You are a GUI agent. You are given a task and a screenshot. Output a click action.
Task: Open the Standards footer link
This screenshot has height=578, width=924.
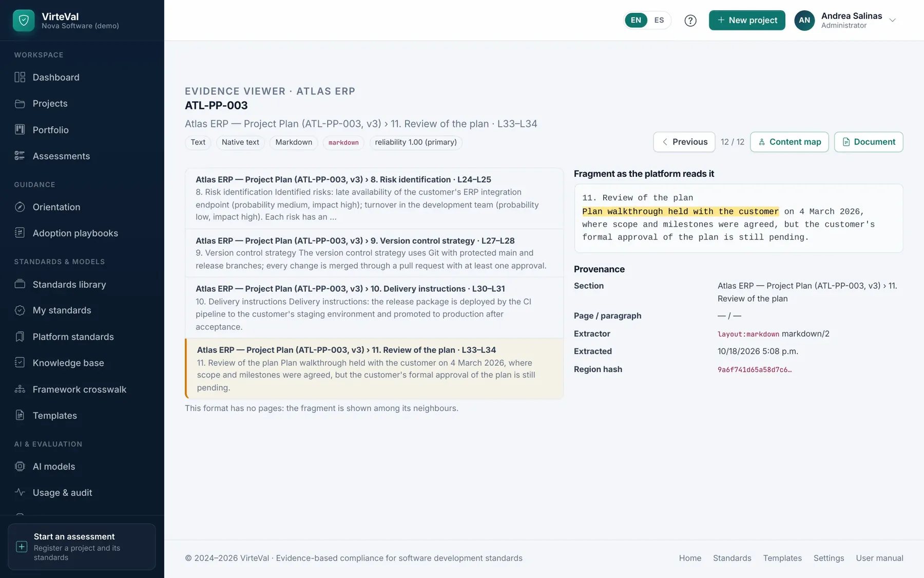click(x=732, y=558)
